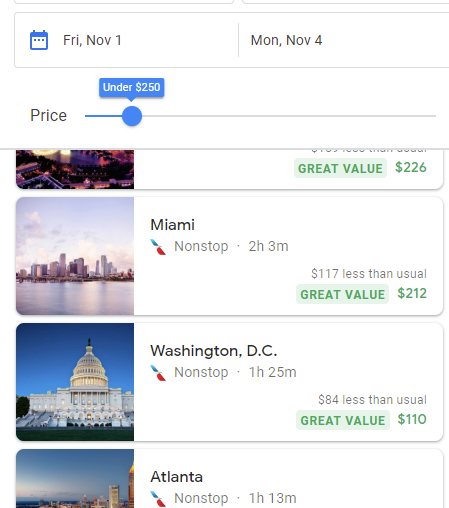Click the American Airlines logo on Washington, D.C. card

click(x=158, y=373)
